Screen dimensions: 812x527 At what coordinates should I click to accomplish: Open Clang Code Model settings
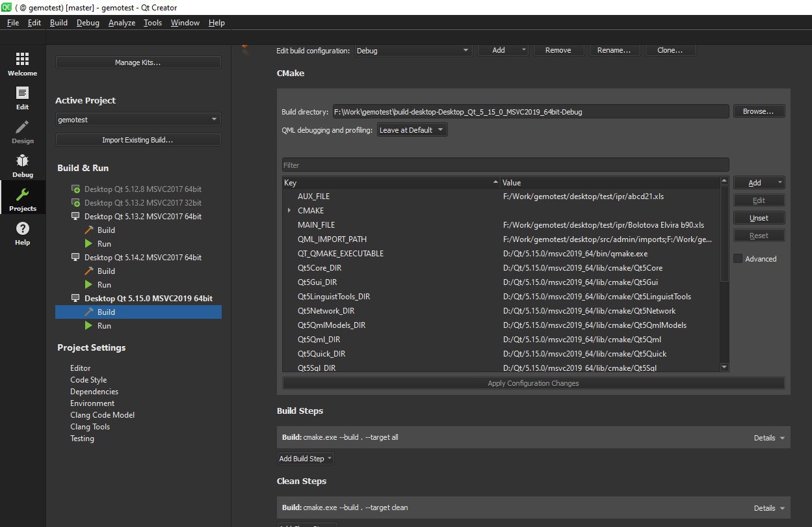(102, 415)
